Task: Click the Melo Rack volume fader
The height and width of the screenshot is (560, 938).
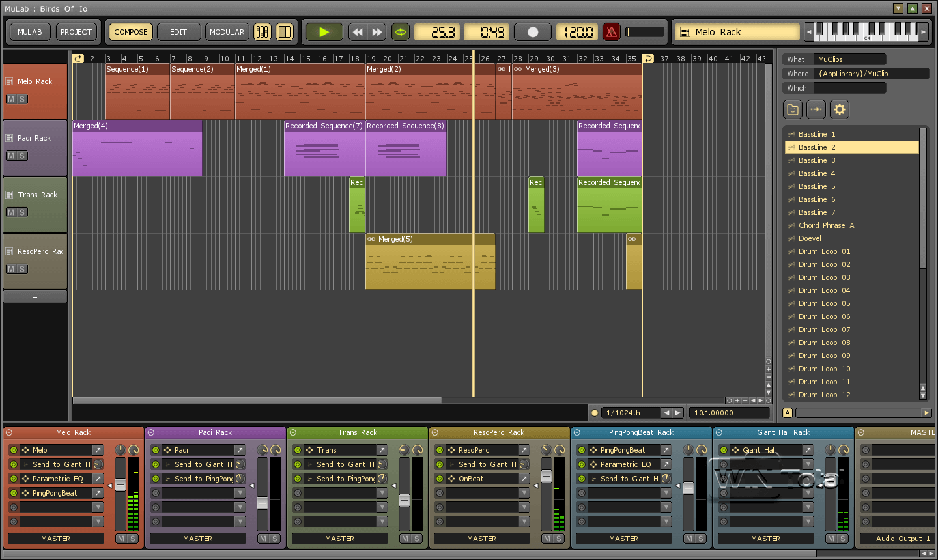Action: pos(121,485)
